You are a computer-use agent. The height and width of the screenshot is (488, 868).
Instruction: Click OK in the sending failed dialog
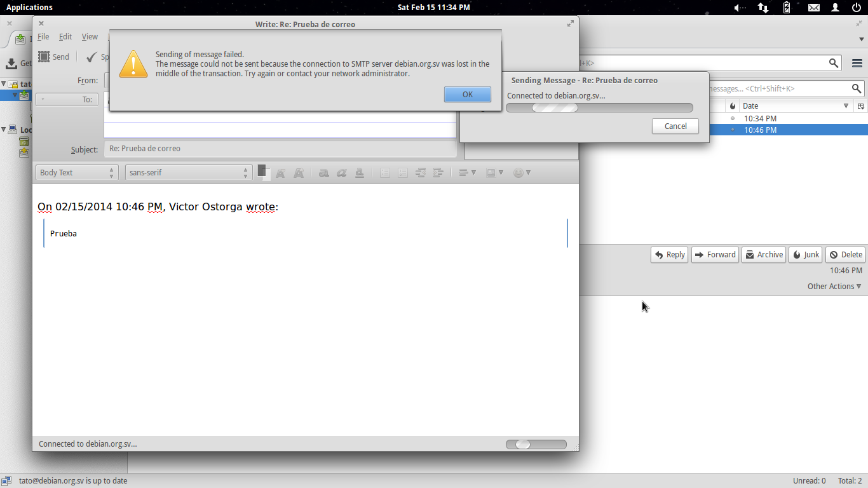pos(468,94)
